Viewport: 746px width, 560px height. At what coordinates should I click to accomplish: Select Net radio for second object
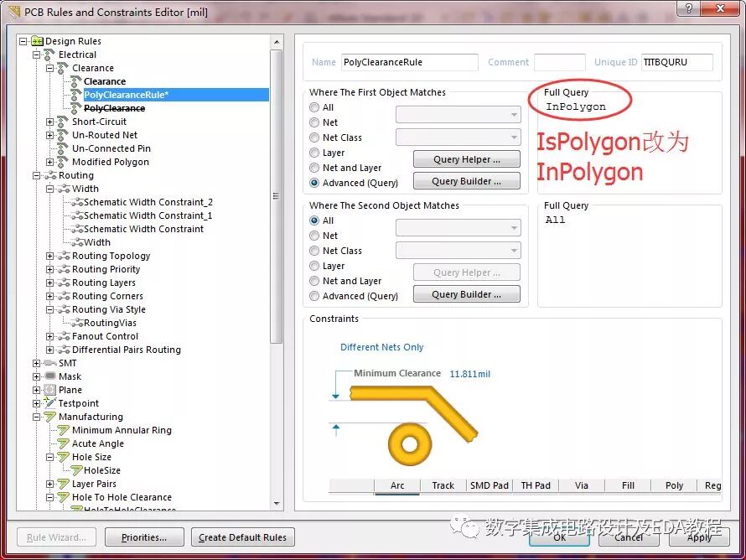coord(314,236)
